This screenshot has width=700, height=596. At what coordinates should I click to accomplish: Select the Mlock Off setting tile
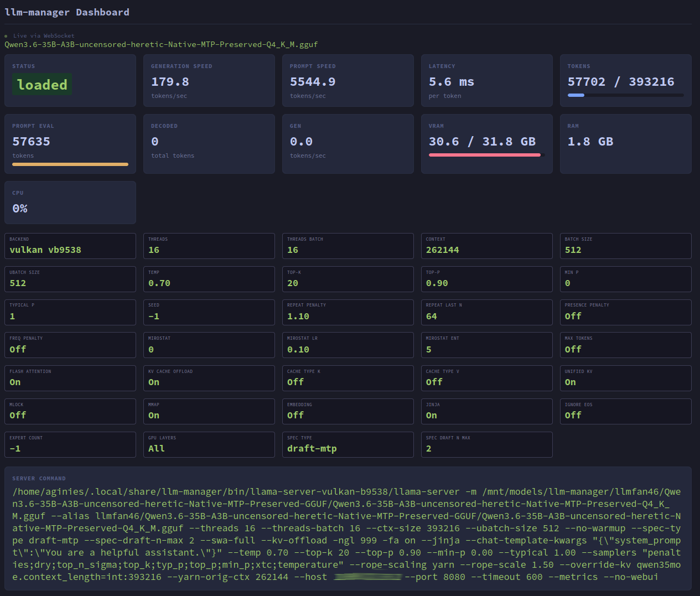[x=70, y=411]
